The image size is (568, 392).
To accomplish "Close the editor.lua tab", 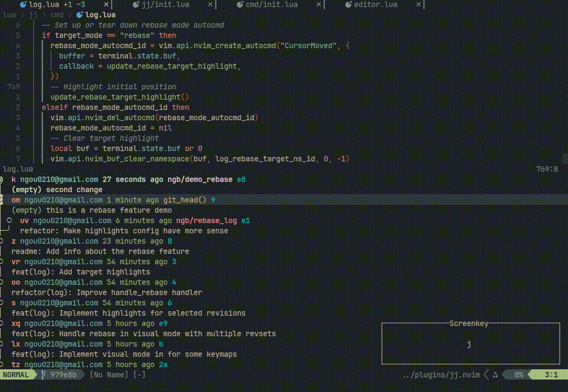I will [418, 5].
